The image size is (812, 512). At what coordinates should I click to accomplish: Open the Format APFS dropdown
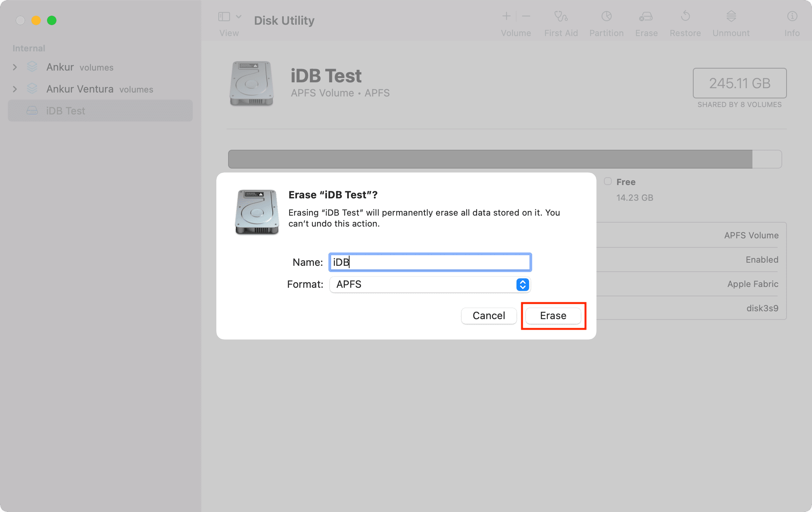pyautogui.click(x=430, y=284)
